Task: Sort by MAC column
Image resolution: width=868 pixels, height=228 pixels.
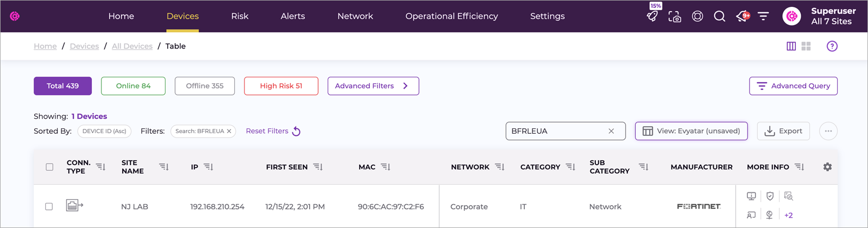Action: (x=385, y=167)
